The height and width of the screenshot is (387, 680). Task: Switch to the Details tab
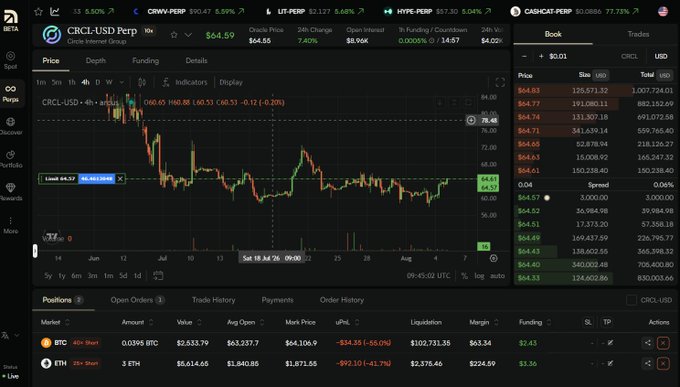click(x=196, y=61)
